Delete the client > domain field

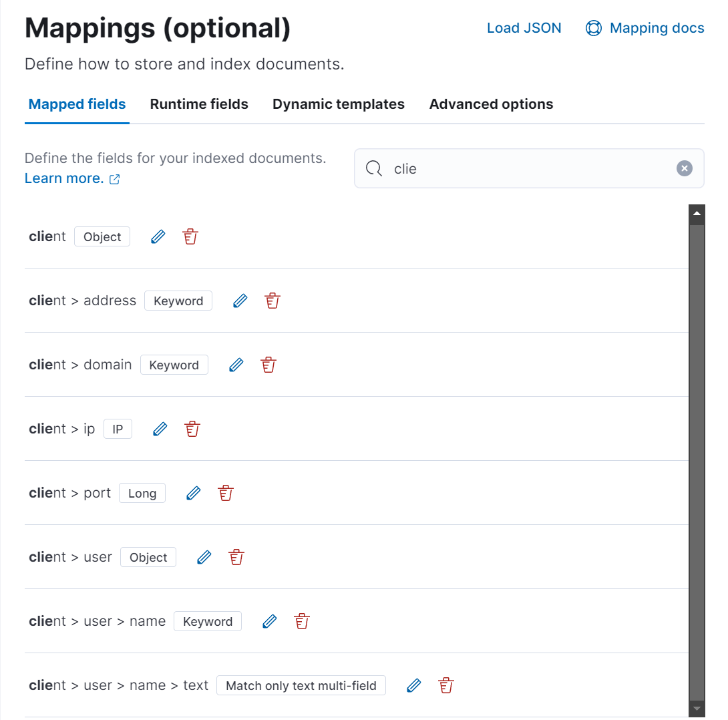point(268,365)
